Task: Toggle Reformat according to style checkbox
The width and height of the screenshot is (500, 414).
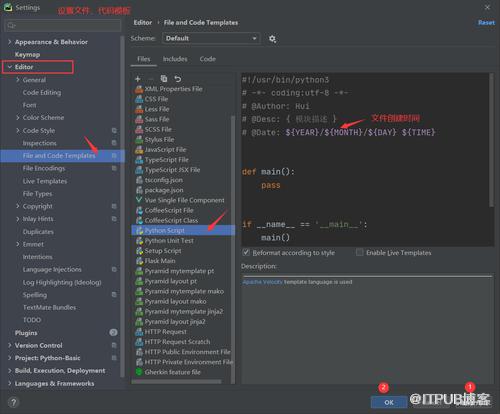Action: click(246, 252)
